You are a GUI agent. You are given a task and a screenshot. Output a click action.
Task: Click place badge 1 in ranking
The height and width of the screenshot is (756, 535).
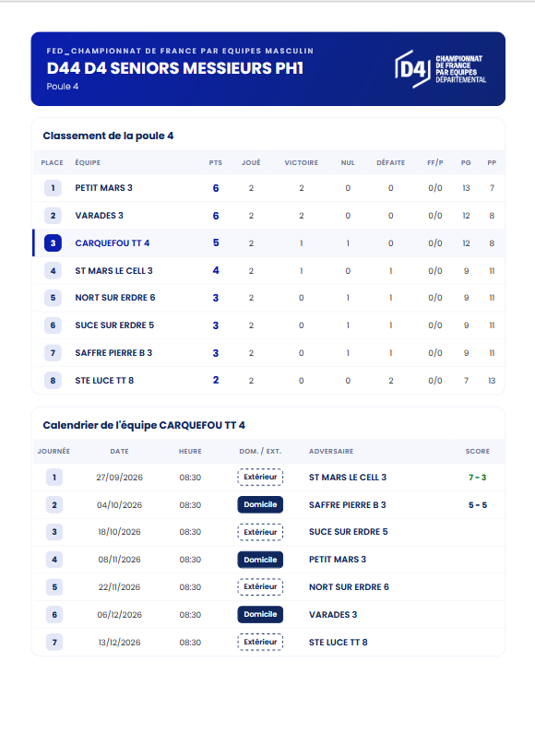[53, 188]
